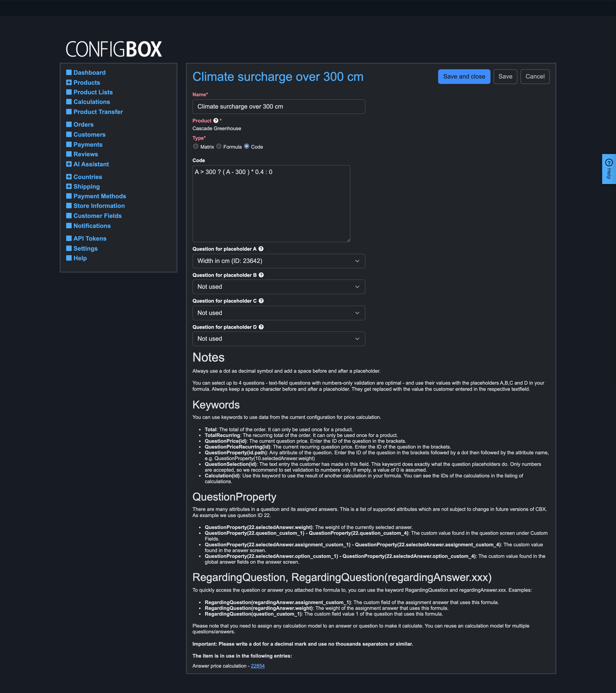Open the placeholder B question dropdown
The image size is (616, 693).
279,287
